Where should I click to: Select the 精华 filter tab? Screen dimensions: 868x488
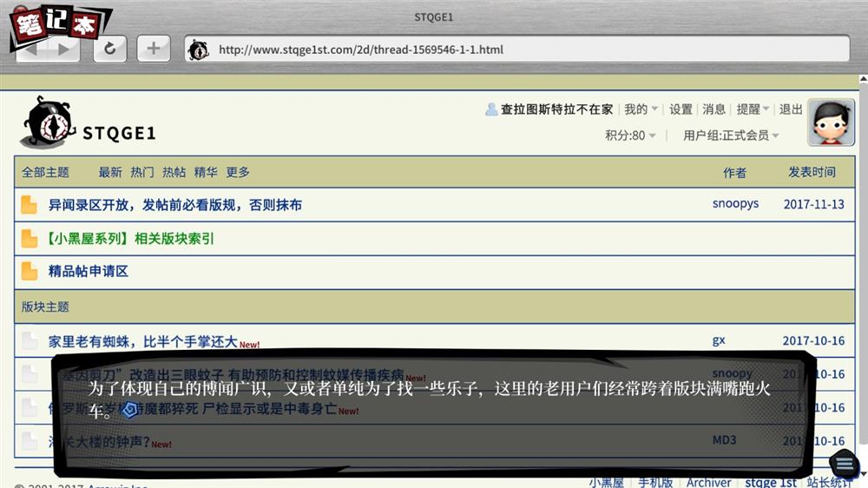[x=206, y=172]
